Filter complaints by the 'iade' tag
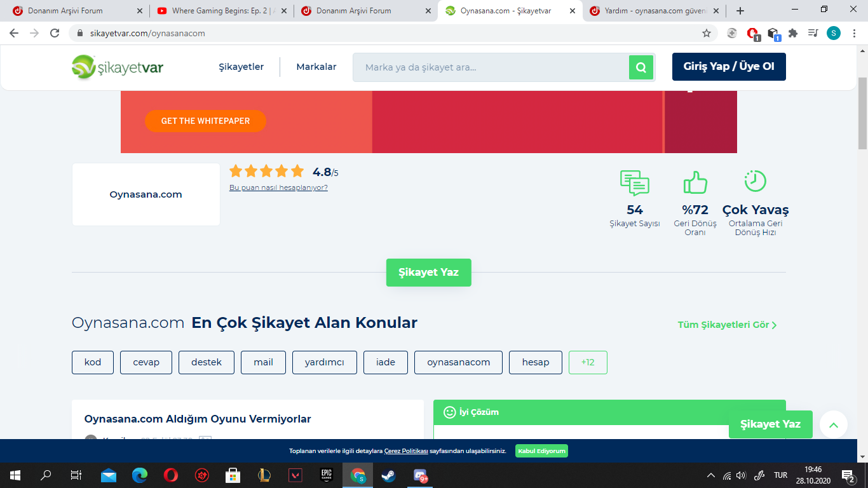This screenshot has height=488, width=868. [x=386, y=362]
